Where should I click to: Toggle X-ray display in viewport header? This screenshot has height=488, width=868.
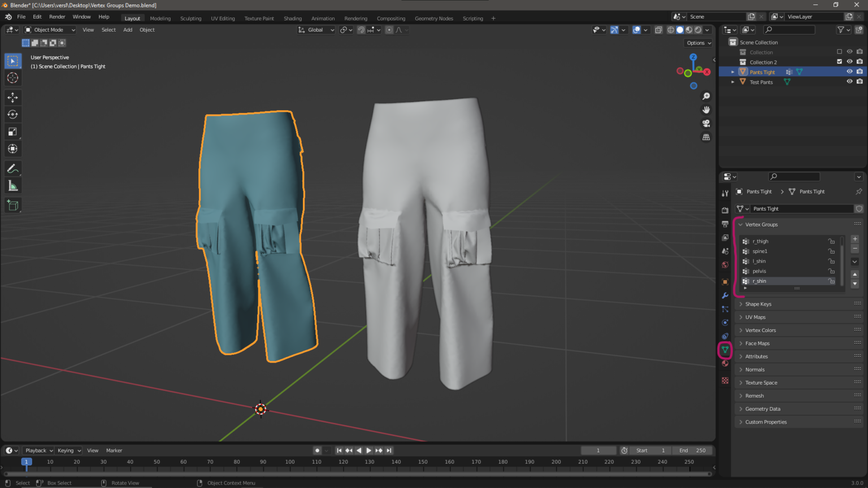[x=658, y=30]
